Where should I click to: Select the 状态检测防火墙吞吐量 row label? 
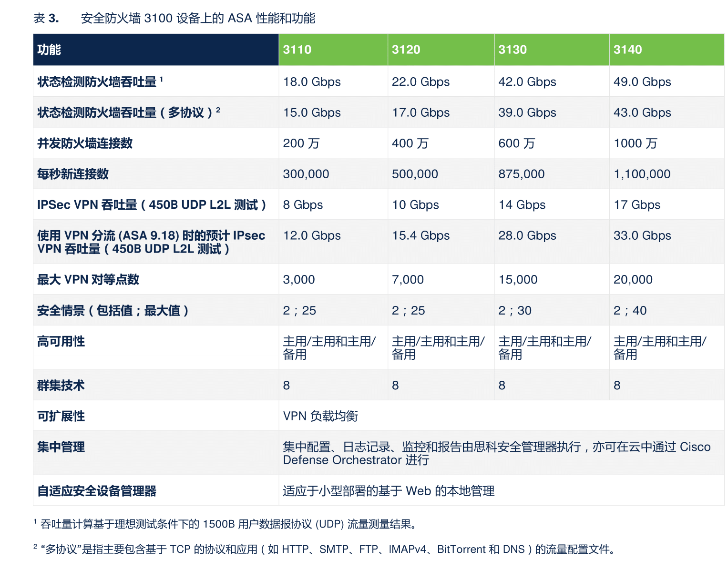[100, 81]
